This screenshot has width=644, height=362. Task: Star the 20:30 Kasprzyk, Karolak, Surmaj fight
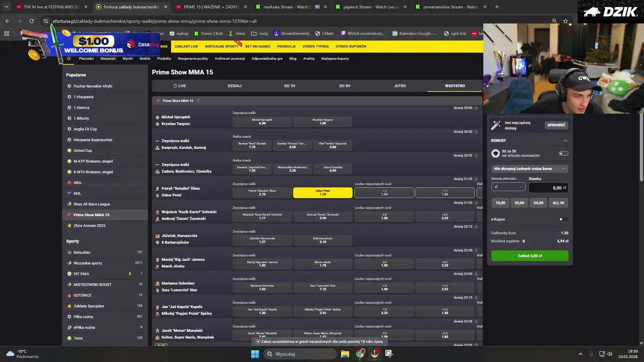point(476,132)
